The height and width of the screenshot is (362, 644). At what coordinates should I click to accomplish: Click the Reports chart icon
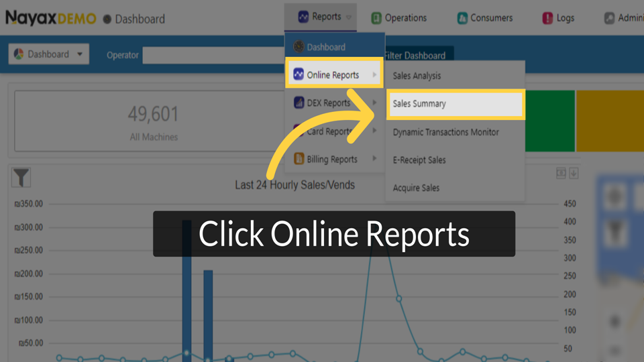point(303,17)
